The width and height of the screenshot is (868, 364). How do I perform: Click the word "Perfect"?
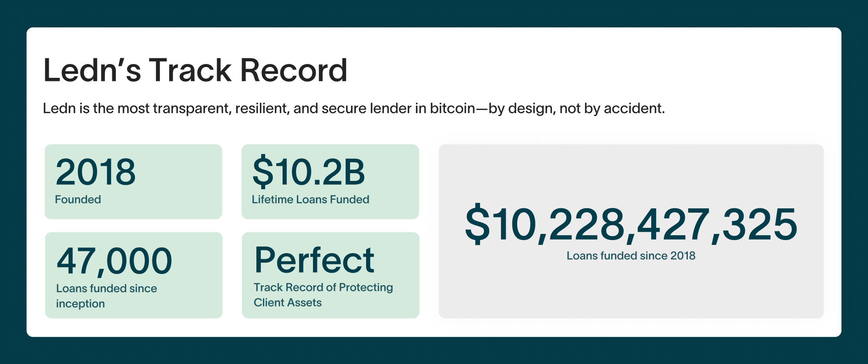pos(314,260)
